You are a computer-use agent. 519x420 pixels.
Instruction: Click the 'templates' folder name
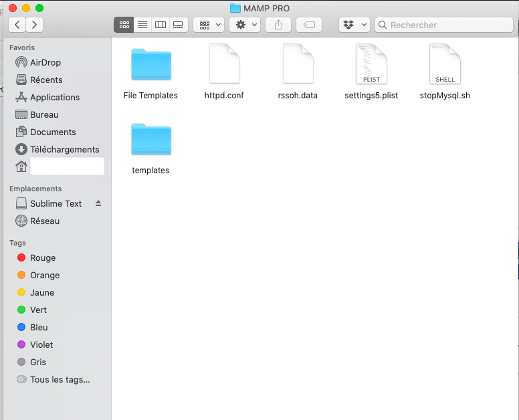tap(150, 171)
